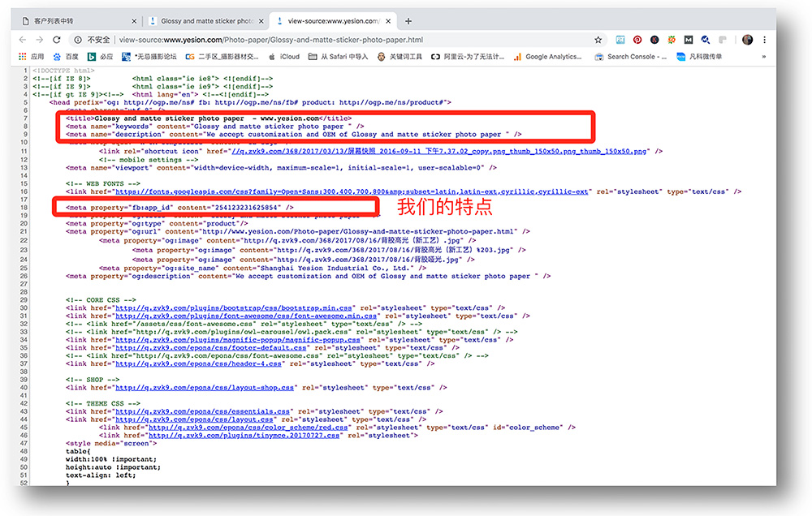This screenshot has width=812, height=516.
Task: Open the user profile avatar
Action: click(x=747, y=40)
